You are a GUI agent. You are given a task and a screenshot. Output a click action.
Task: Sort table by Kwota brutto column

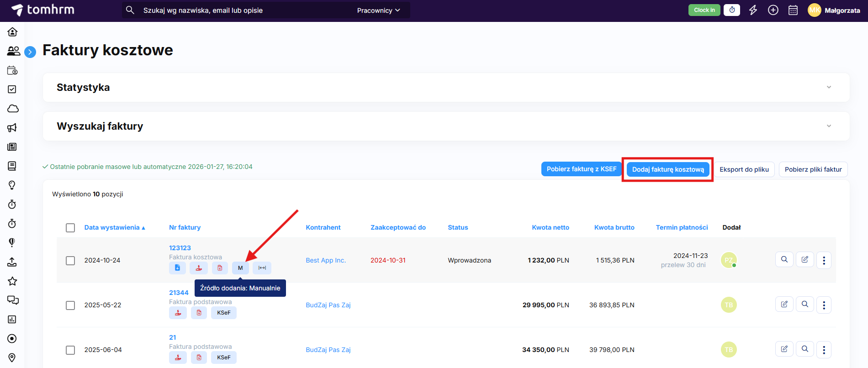(614, 227)
